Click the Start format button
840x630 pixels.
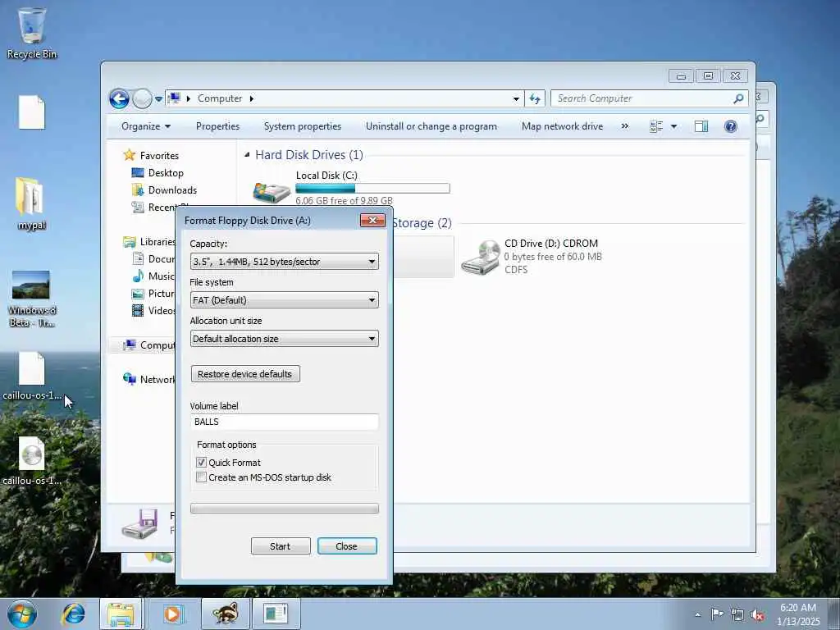point(281,546)
